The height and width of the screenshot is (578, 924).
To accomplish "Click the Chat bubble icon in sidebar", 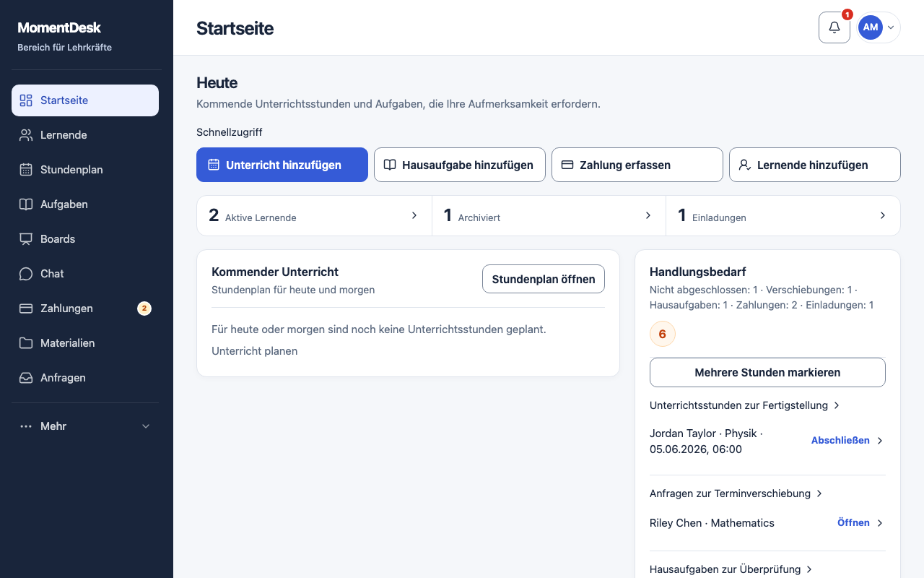I will click(x=26, y=274).
